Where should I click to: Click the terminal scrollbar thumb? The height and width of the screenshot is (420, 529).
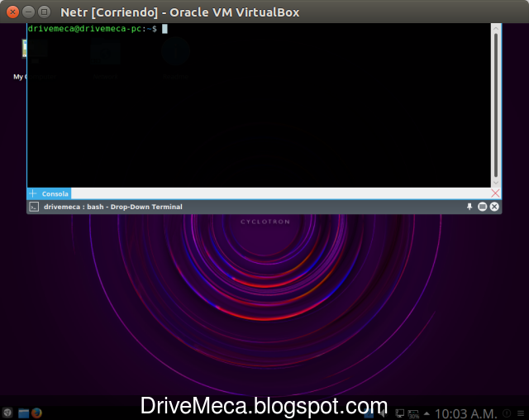[x=496, y=105]
